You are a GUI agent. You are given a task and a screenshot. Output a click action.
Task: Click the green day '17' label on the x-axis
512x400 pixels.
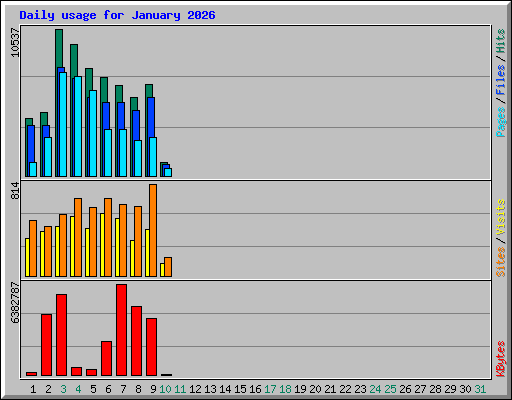(x=270, y=389)
